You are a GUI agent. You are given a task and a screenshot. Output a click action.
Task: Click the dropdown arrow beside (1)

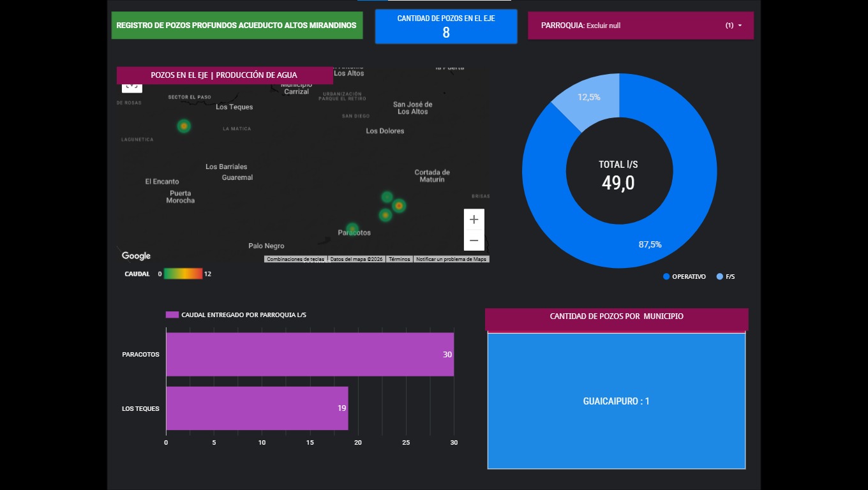pos(740,26)
